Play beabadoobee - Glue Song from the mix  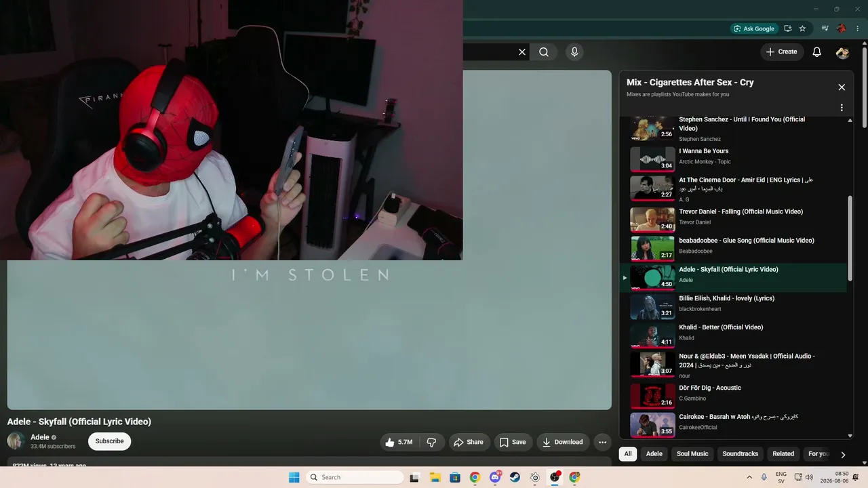coord(734,247)
